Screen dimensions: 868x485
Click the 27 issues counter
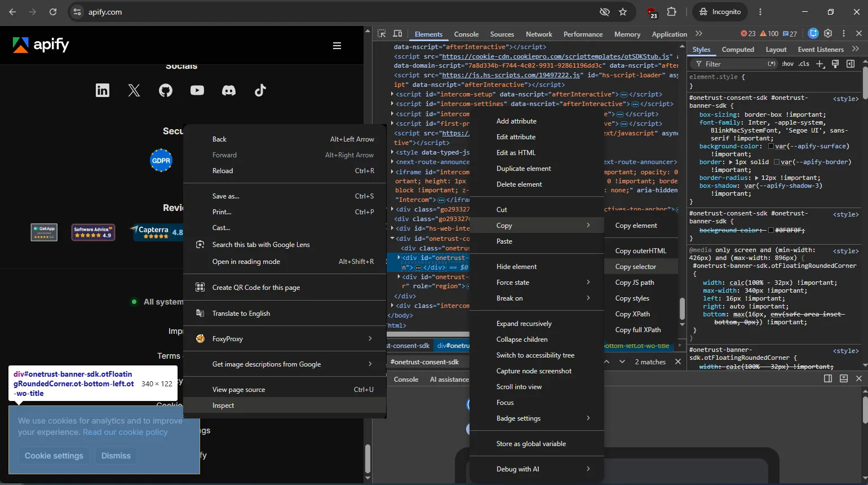[790, 34]
